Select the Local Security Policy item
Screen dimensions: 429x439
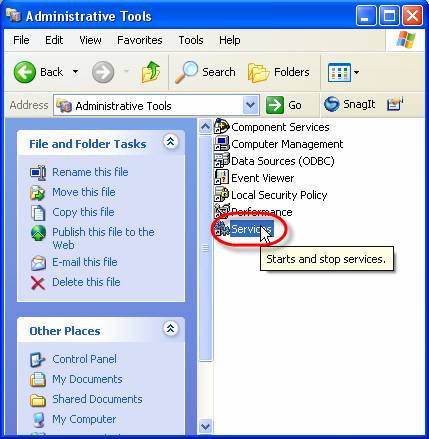tap(271, 195)
